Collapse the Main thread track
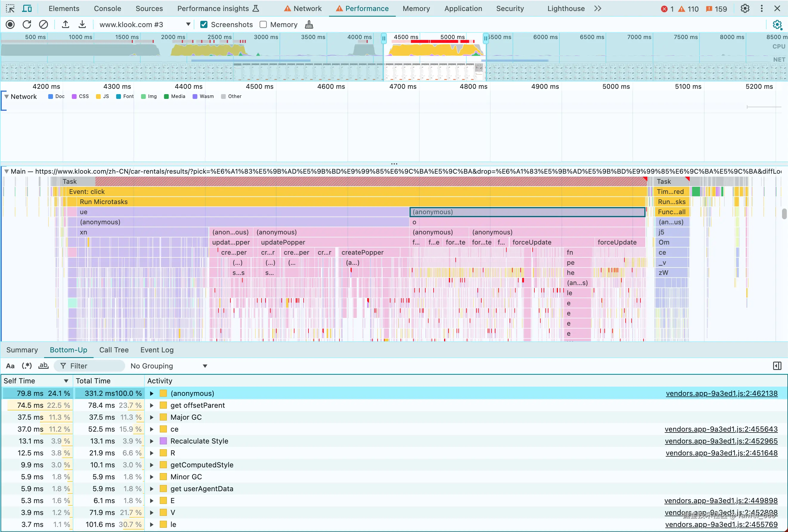 [x=6, y=172]
